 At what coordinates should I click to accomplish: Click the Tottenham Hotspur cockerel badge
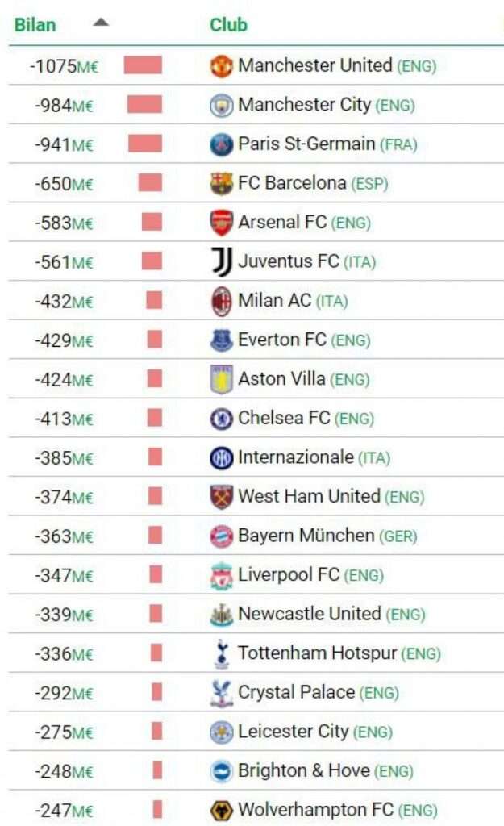[x=220, y=653]
